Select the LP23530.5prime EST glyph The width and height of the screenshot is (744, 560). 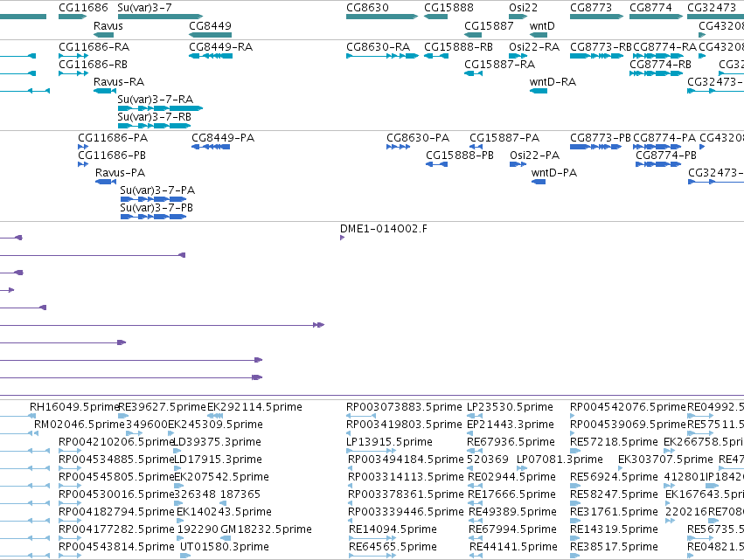tap(475, 416)
